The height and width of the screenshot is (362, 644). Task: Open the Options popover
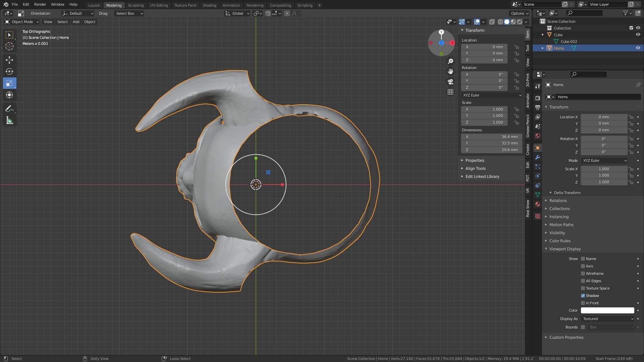click(519, 13)
